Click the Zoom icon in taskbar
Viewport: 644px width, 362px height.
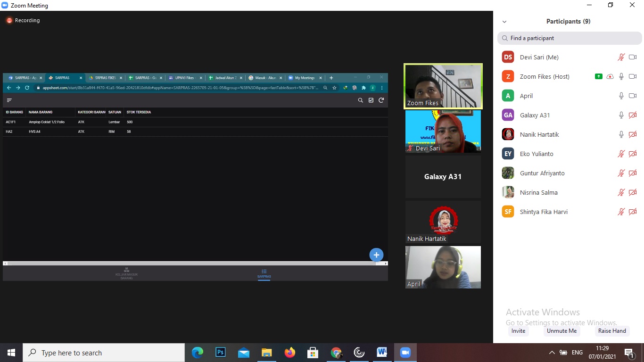pos(405,353)
